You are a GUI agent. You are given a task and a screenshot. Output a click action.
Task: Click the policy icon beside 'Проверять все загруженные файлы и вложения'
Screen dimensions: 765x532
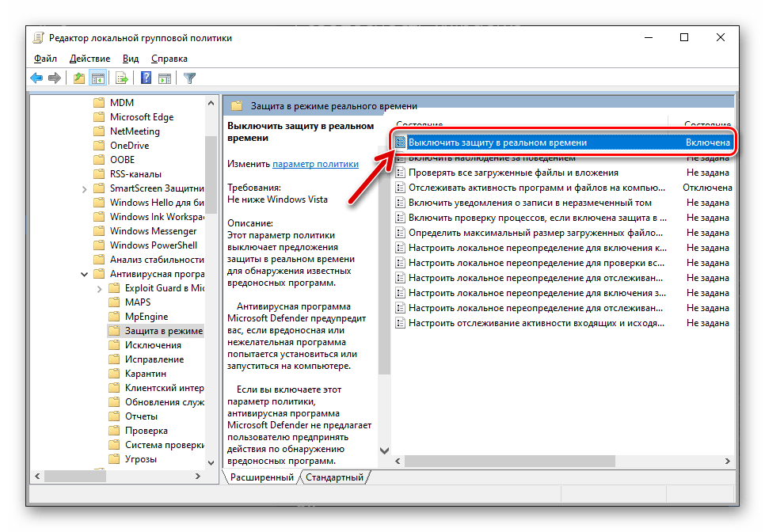click(400, 173)
